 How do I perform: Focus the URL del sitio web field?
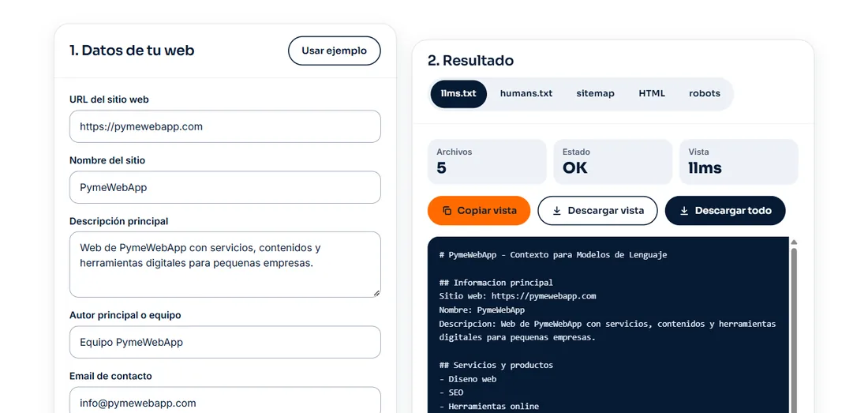click(225, 127)
